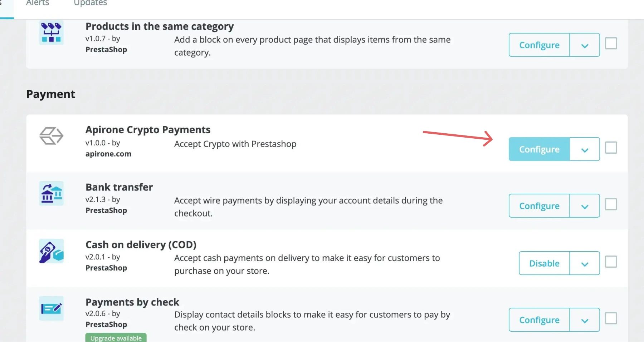Click the Payments by check module icon
644x342 pixels.
51,308
